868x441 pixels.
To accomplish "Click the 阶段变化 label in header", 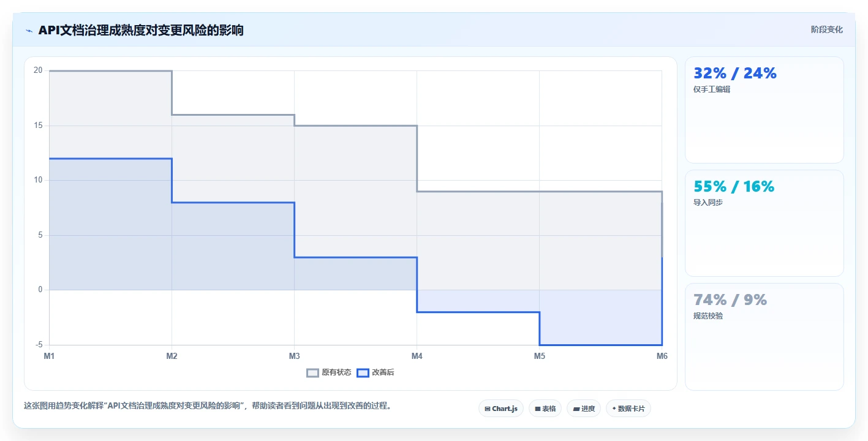I will (x=826, y=29).
